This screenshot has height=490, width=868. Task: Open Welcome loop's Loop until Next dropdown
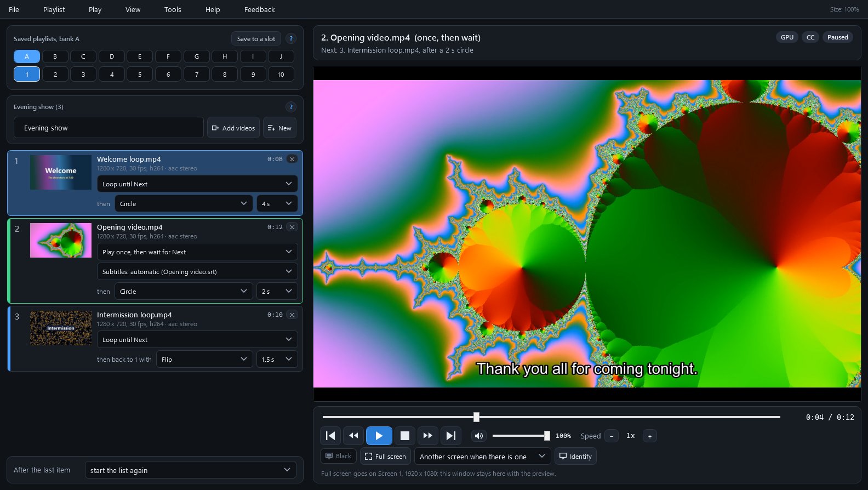pos(197,184)
